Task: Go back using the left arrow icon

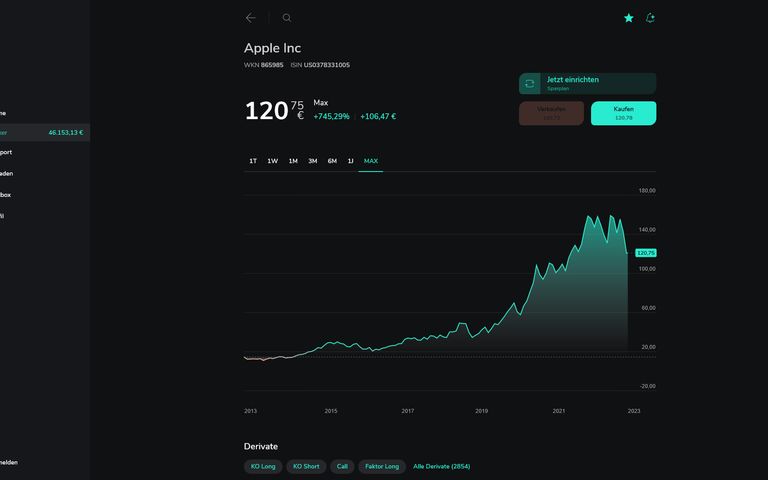Action: pos(250,18)
